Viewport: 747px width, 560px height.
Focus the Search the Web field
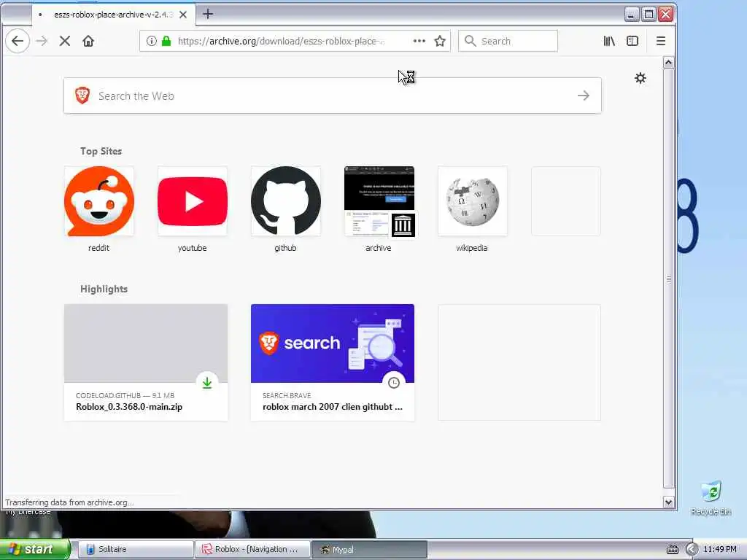(x=333, y=96)
